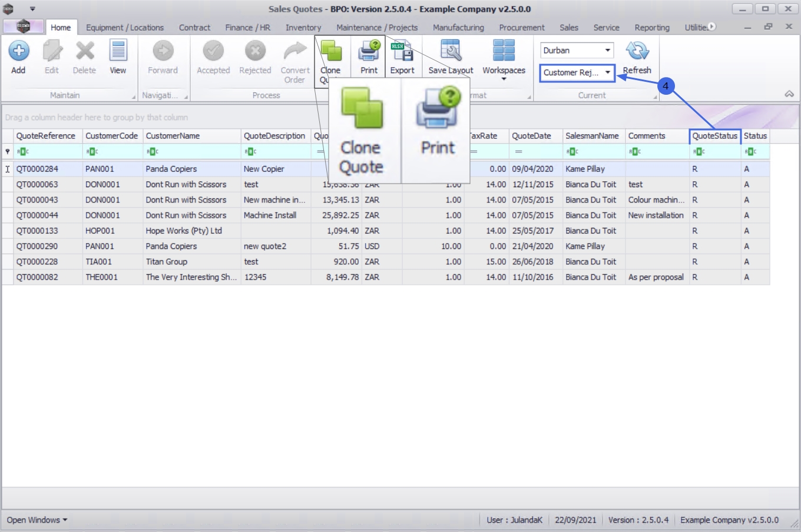Sort by the CustomerCode column header
The height and width of the screenshot is (532, 801).
click(112, 136)
